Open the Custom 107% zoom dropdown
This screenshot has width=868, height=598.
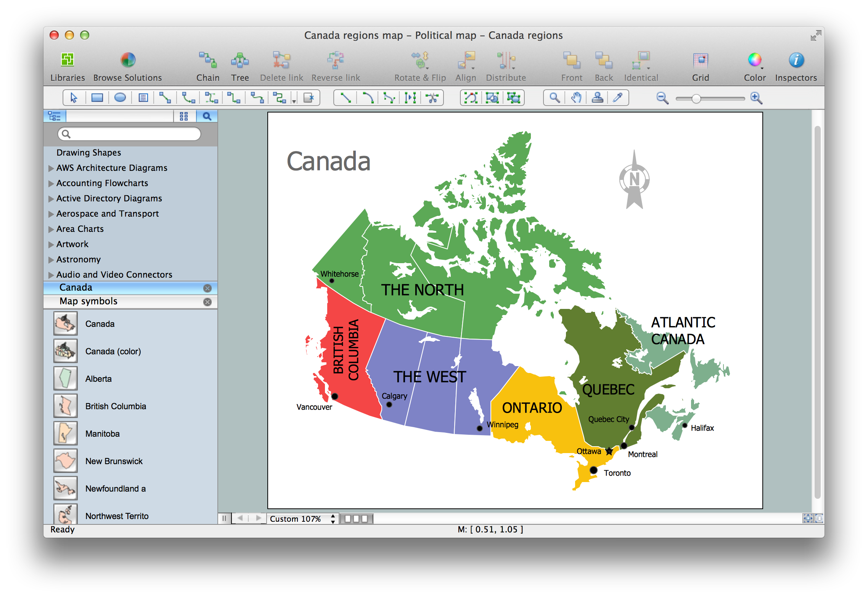click(x=302, y=519)
